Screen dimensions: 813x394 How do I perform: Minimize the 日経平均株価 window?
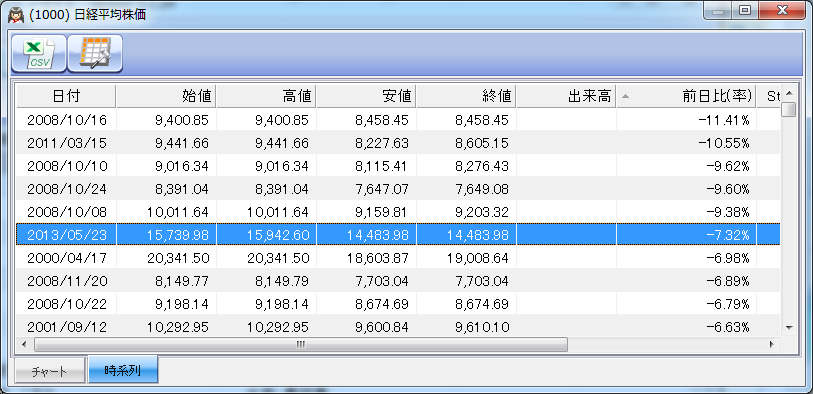[x=718, y=10]
